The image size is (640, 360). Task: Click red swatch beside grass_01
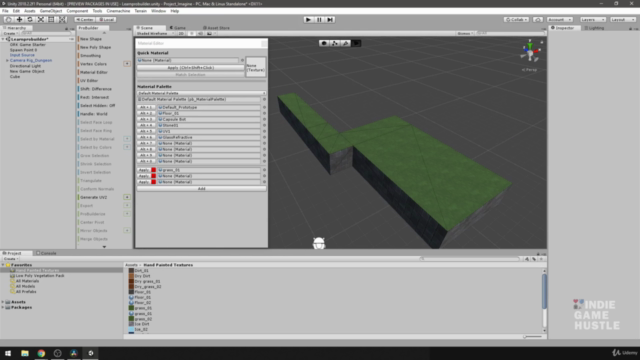(153, 170)
